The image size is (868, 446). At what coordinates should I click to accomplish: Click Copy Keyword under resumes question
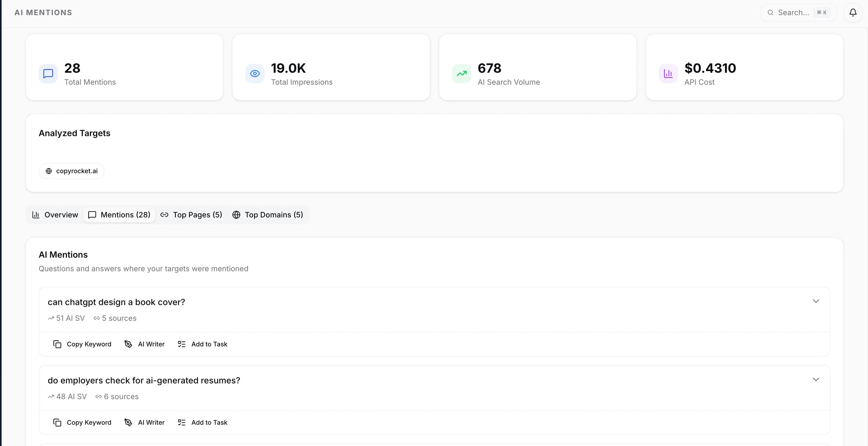[89, 422]
